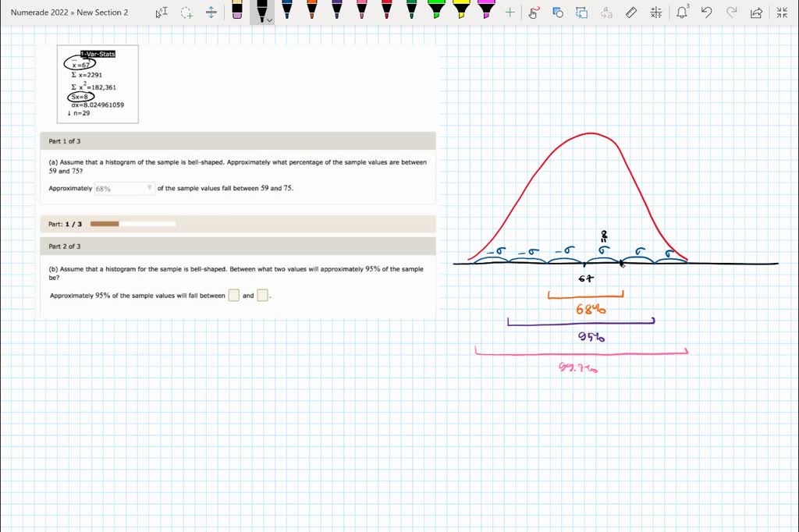799x532 pixels.
Task: Toggle Draw with Touch mode
Action: pos(534,12)
